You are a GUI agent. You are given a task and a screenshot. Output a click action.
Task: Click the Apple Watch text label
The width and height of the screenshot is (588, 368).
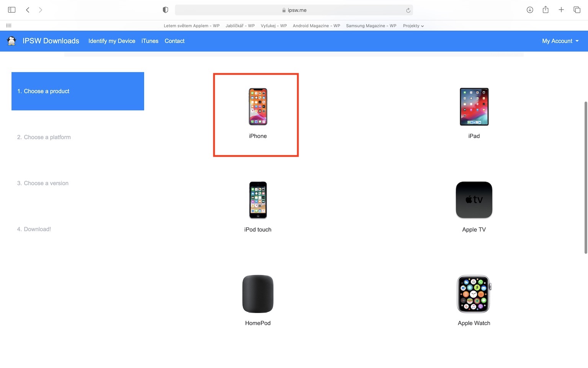474,323
